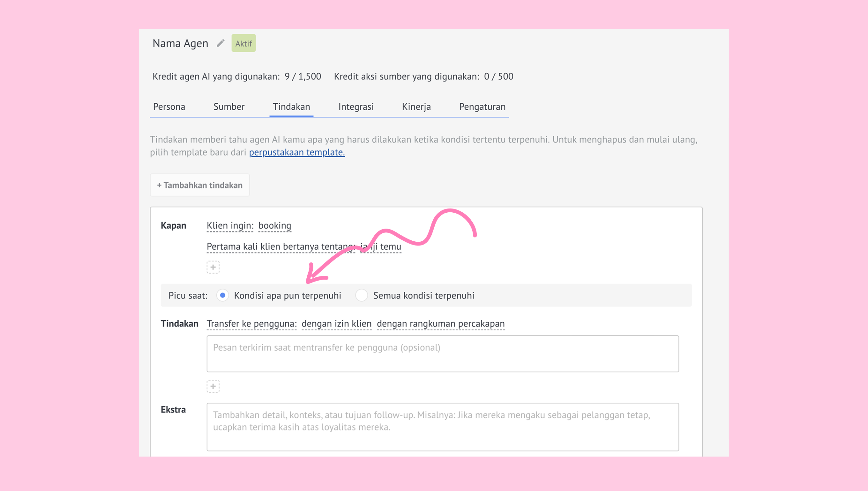The width and height of the screenshot is (868, 491).
Task: Open the 'Klien ingin:' condition dropdown
Action: point(230,226)
